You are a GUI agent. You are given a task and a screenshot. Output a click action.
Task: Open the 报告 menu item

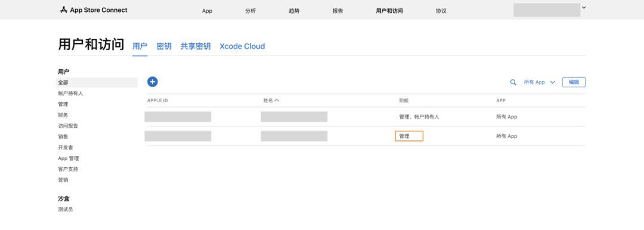(x=338, y=11)
